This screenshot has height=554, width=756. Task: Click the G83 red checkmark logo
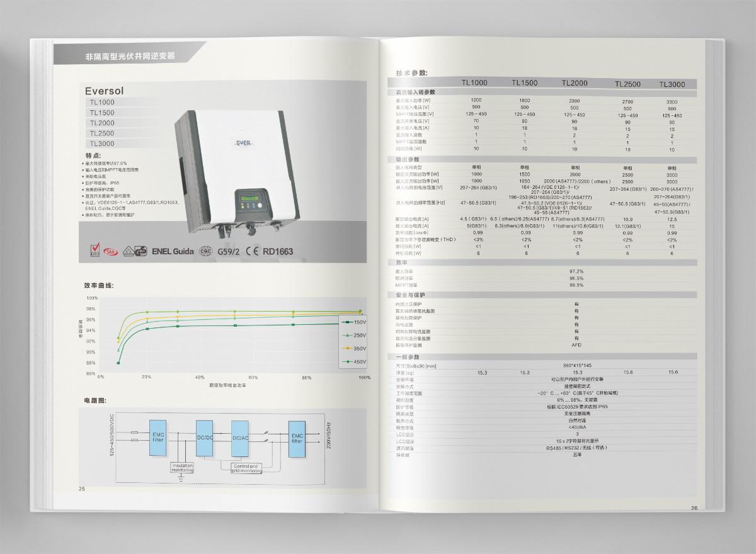(x=95, y=251)
